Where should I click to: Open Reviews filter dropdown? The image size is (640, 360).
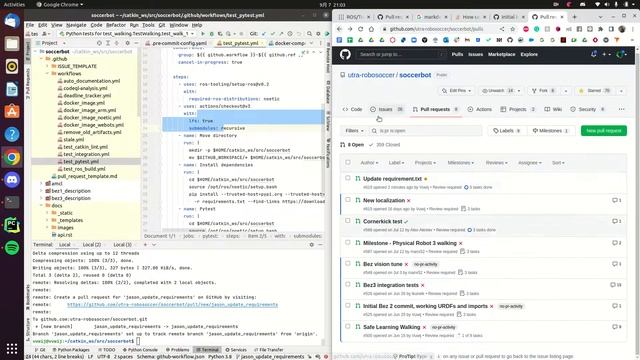[x=496, y=163]
